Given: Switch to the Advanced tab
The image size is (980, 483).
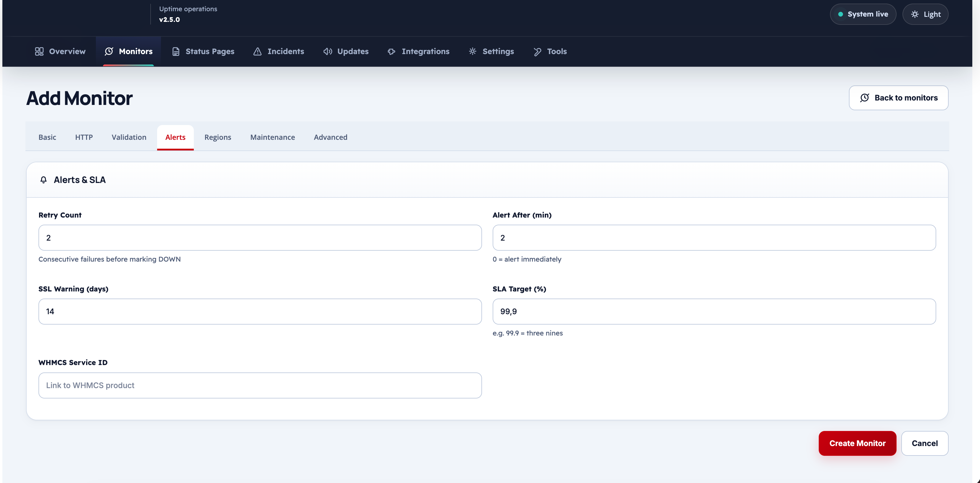Looking at the screenshot, I should pos(331,137).
